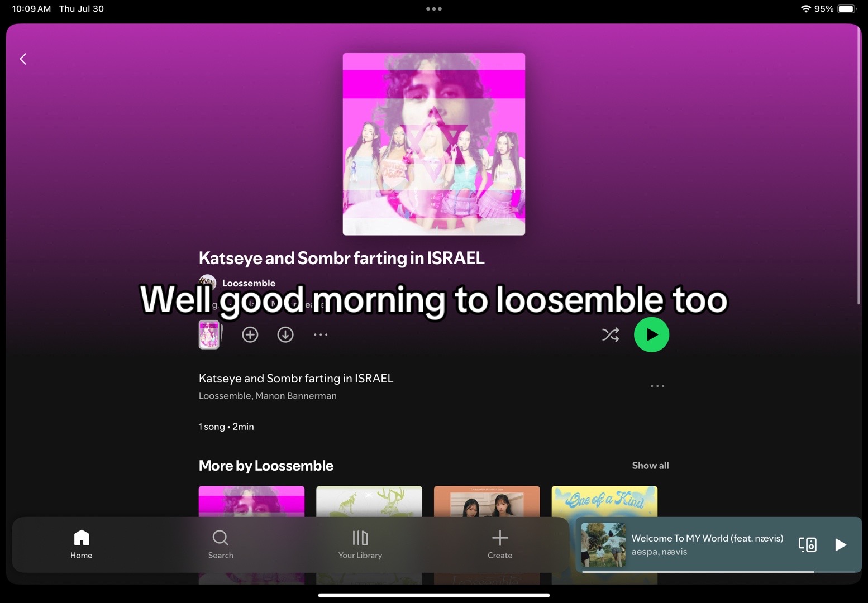Add album to library with plus circle
This screenshot has width=868, height=603.
click(x=250, y=334)
